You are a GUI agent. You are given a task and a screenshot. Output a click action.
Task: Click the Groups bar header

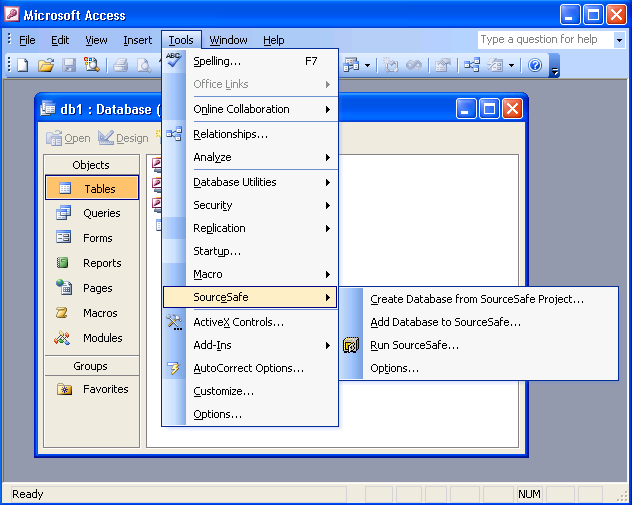(x=91, y=366)
